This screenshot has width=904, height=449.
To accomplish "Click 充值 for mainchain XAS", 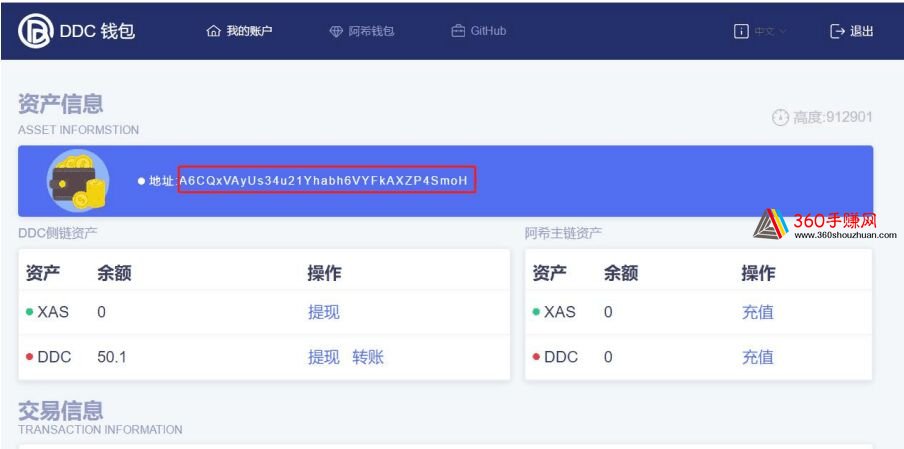I will point(758,312).
